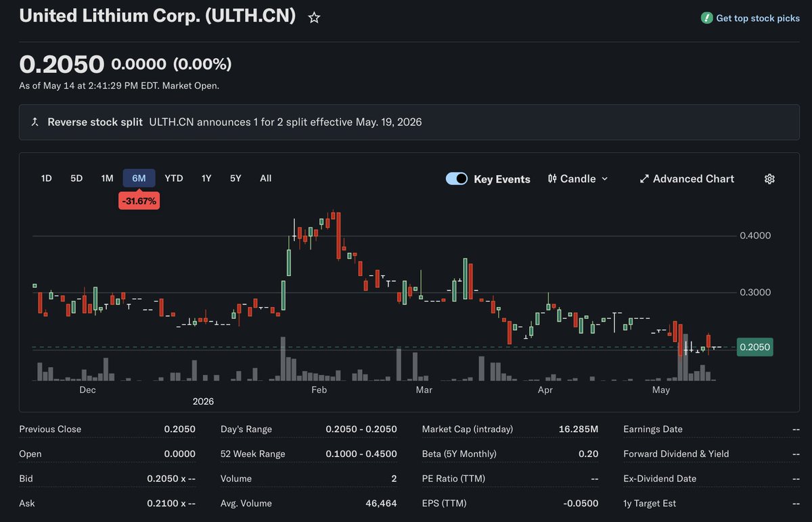Click the May label on date axis
Image resolution: width=812 pixels, height=522 pixels.
tap(661, 390)
